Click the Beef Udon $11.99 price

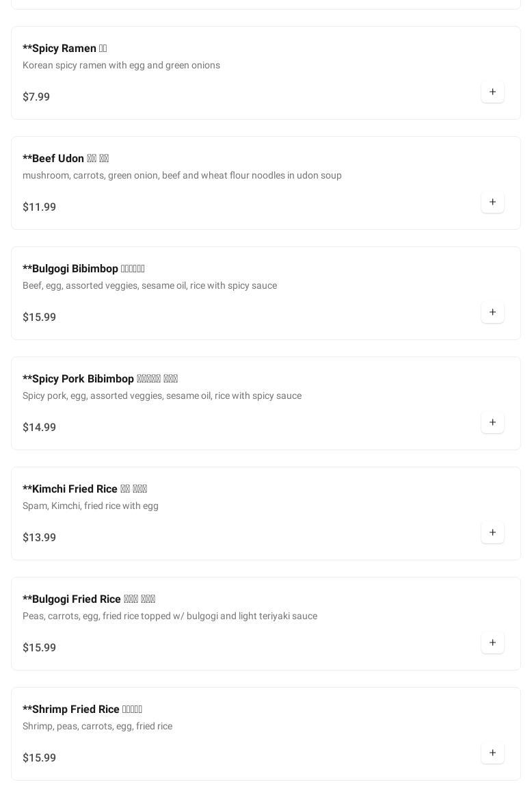pos(40,207)
